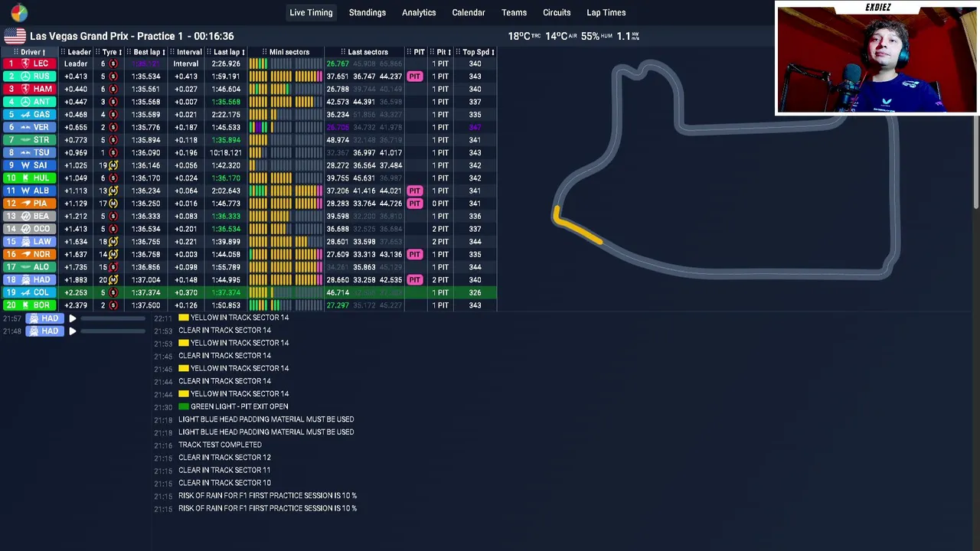Image resolution: width=980 pixels, height=551 pixels.
Task: Click the Alpine logo on GAS badge
Action: click(x=25, y=115)
